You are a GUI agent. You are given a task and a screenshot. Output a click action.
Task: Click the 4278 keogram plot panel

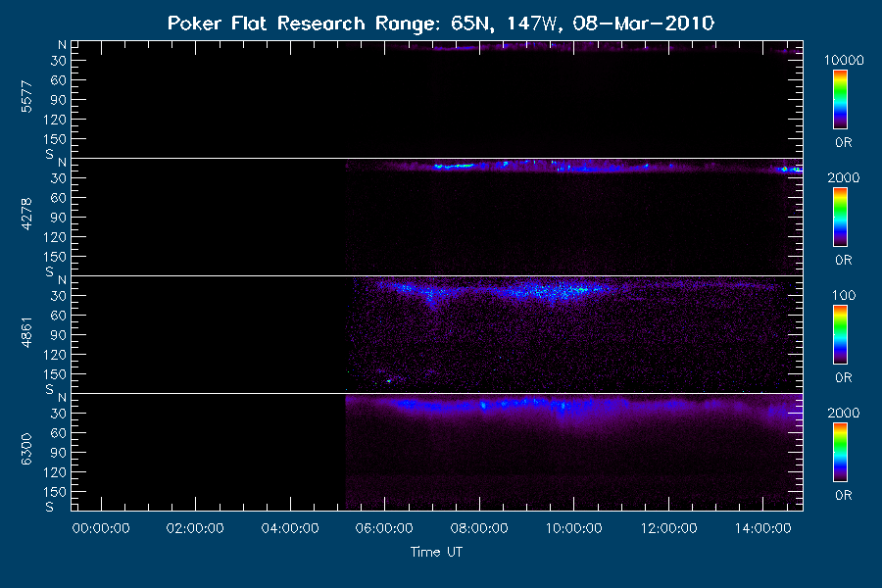(437, 217)
